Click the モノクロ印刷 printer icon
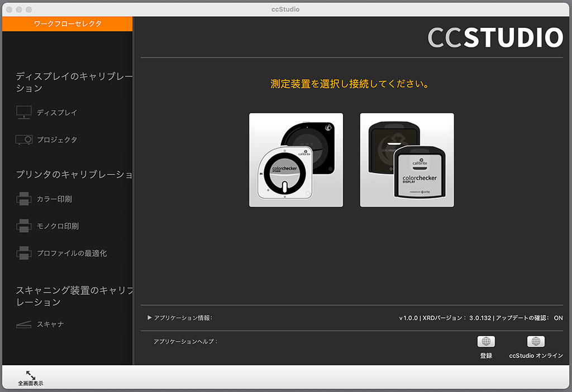This screenshot has height=392, width=572. 24,226
